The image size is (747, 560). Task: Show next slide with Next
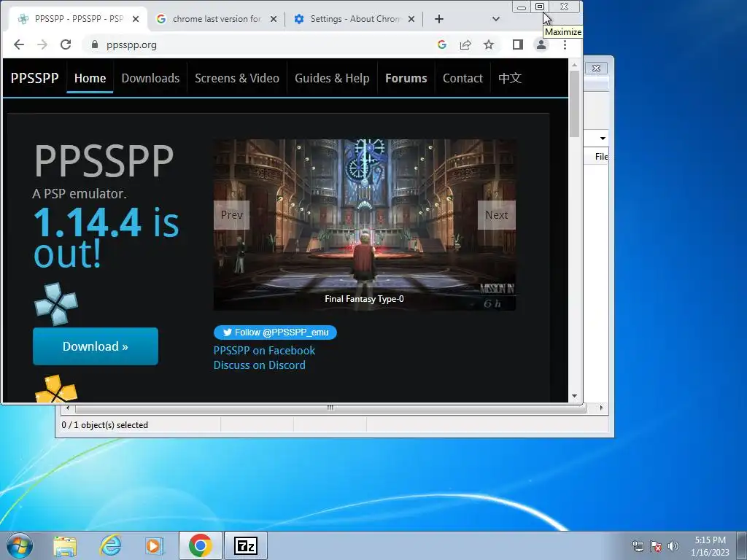pyautogui.click(x=496, y=215)
